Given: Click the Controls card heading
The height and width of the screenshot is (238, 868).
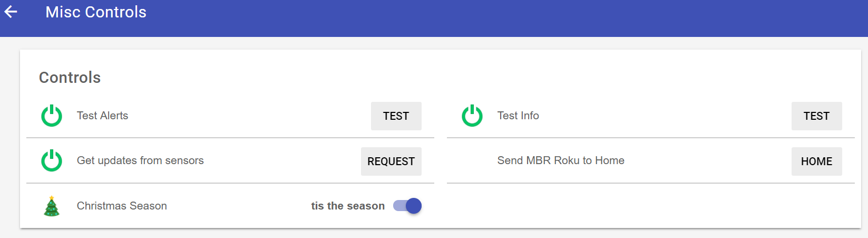Looking at the screenshot, I should pos(70,78).
